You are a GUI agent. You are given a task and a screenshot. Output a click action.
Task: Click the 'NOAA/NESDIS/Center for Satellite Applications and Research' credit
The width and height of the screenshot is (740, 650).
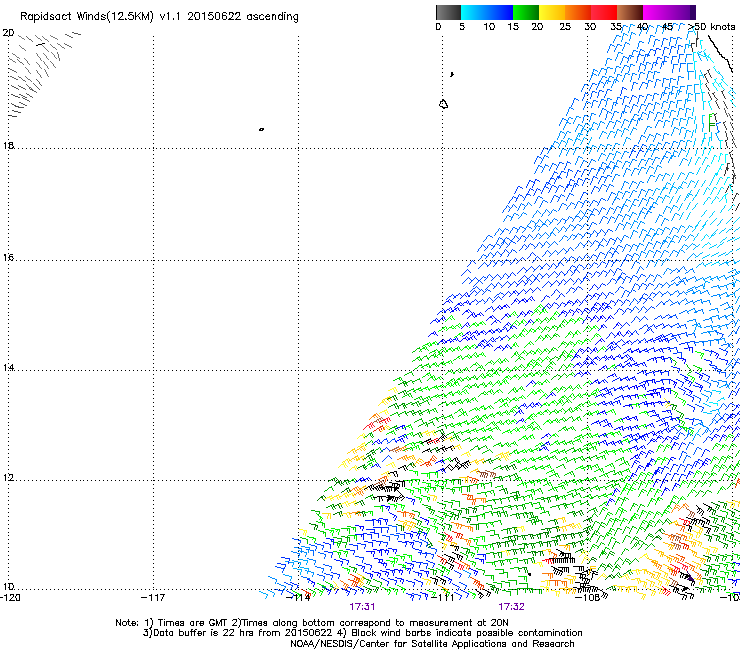pyautogui.click(x=432, y=644)
